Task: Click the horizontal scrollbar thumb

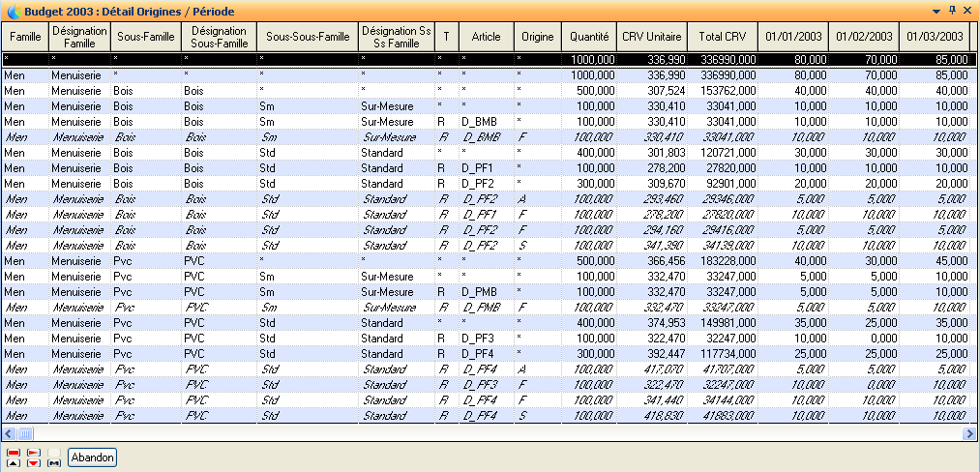Action: [x=26, y=434]
